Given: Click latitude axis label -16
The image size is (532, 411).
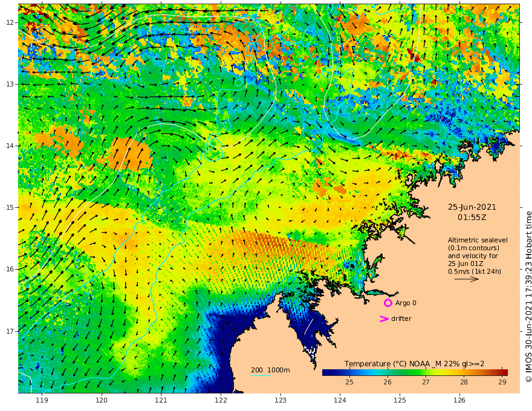Looking at the screenshot, I should point(8,269).
